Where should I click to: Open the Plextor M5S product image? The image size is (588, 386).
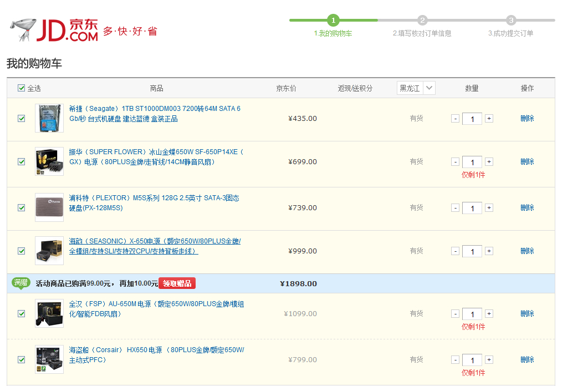[x=49, y=207]
